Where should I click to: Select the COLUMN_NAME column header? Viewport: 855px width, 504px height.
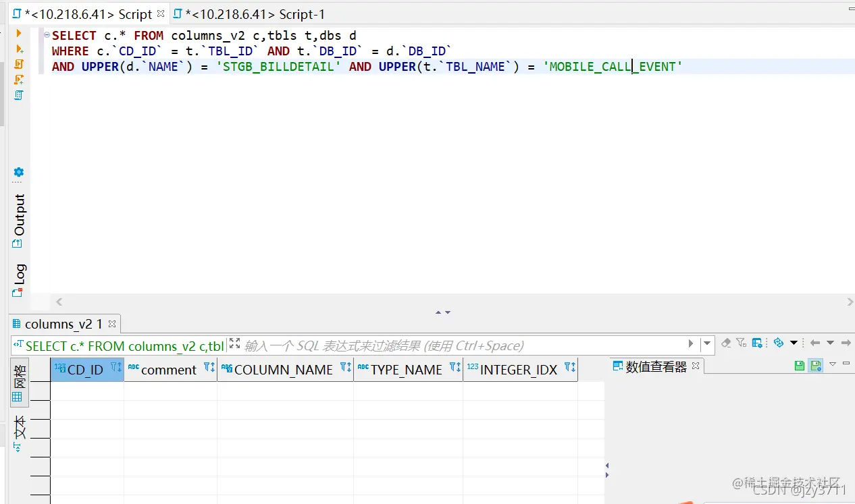pyautogui.click(x=284, y=369)
